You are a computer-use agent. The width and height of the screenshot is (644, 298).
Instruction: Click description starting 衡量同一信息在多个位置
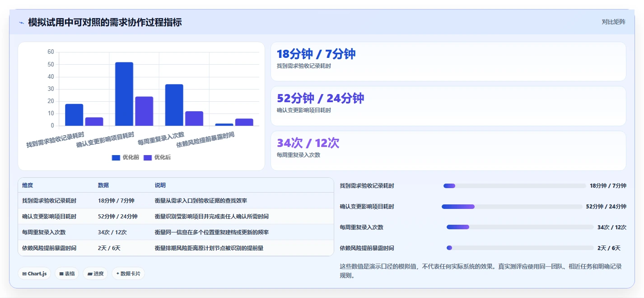coord(212,232)
